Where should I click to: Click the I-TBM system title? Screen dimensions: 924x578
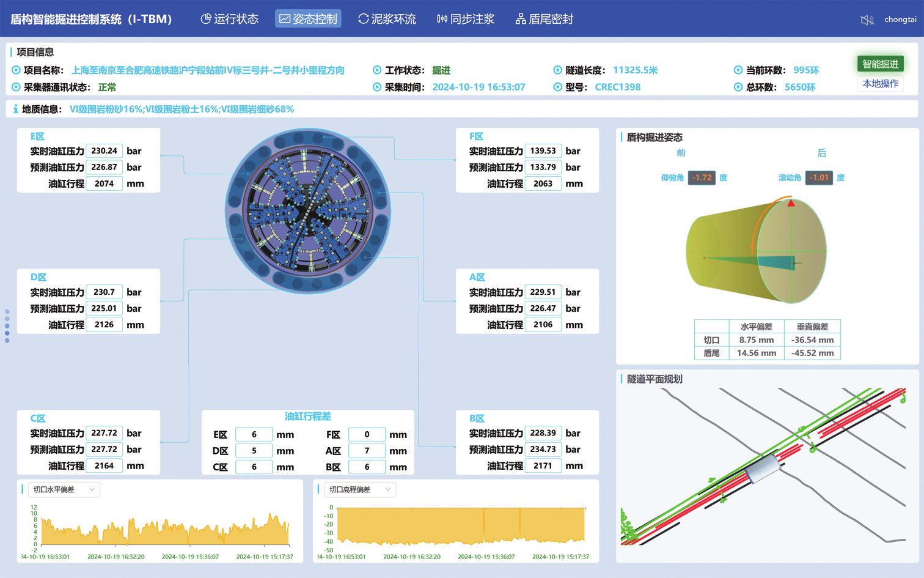click(91, 19)
